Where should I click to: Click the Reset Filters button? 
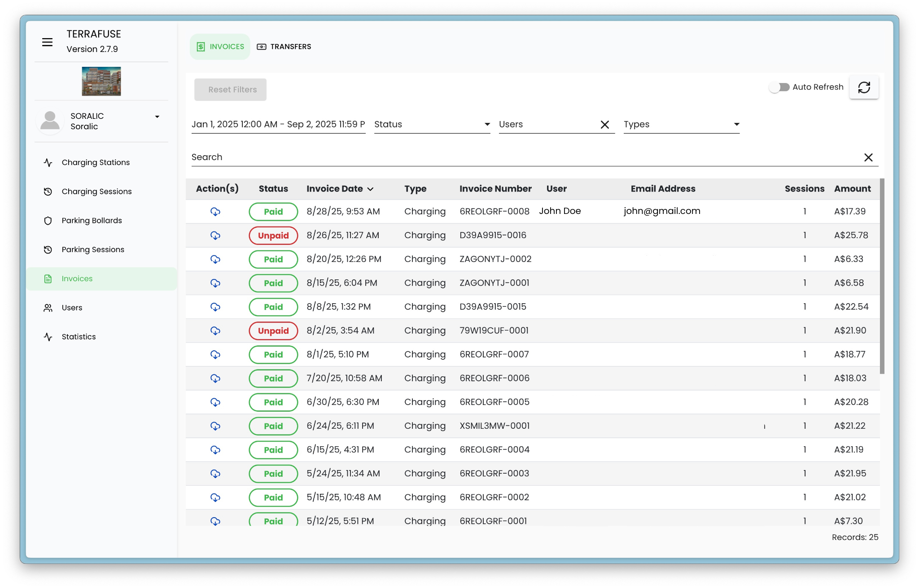coord(230,90)
